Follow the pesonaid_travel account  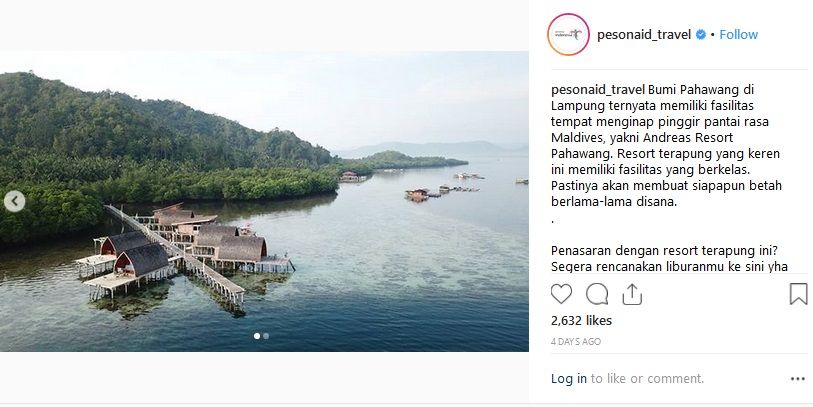(738, 34)
